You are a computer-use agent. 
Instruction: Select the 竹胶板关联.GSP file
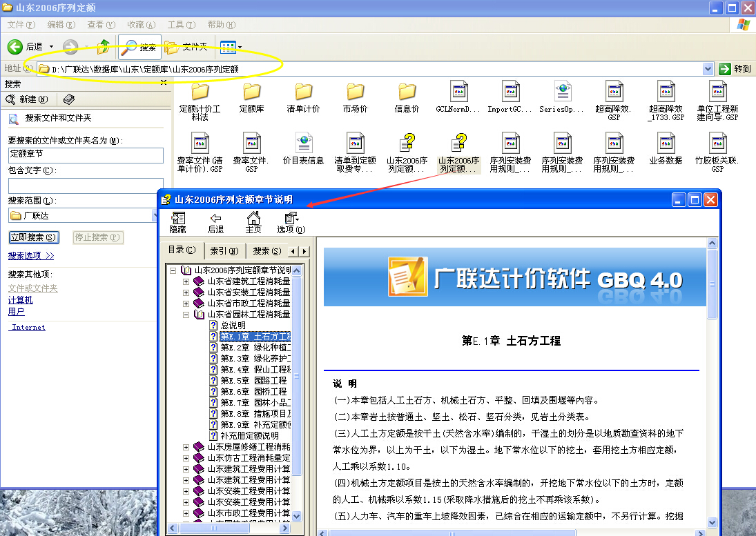[x=717, y=152]
